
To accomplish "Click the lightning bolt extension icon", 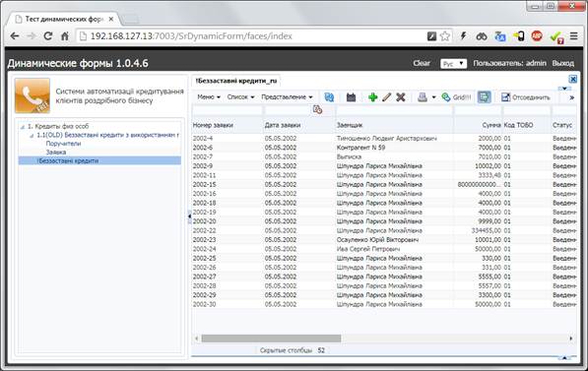I will (x=464, y=36).
